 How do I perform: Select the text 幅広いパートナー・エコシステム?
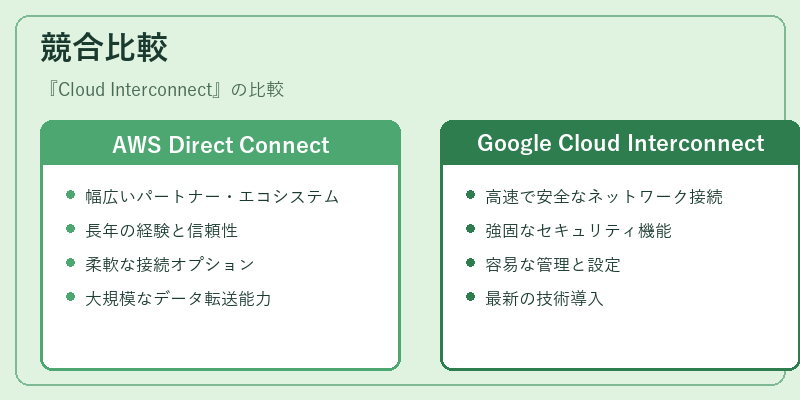[212, 196]
